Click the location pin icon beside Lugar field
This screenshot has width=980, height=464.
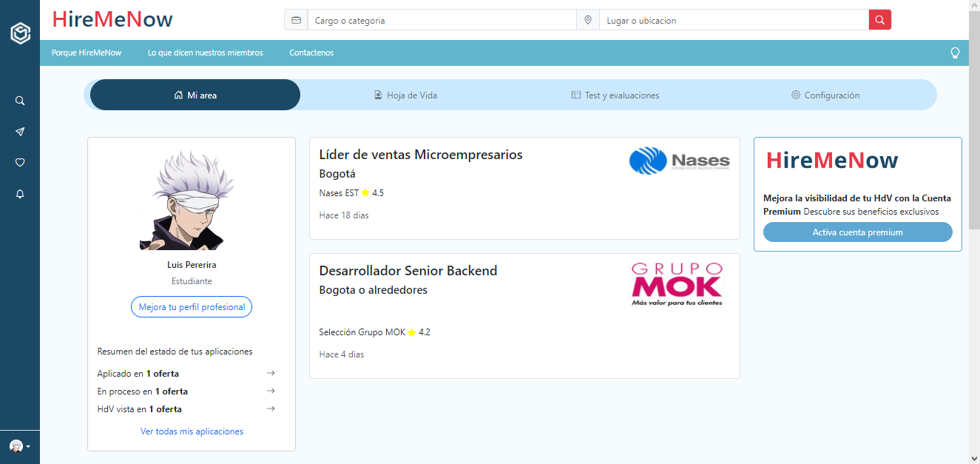[x=588, y=20]
